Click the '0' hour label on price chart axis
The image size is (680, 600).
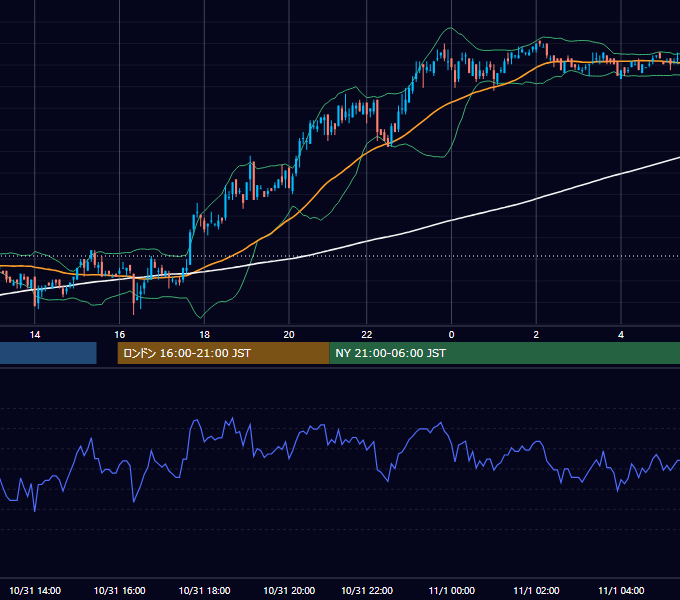click(451, 335)
